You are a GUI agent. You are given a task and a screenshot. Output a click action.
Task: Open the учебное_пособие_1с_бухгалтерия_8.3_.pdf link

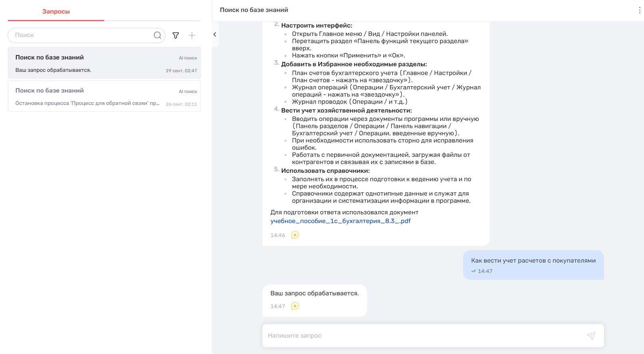click(340, 221)
